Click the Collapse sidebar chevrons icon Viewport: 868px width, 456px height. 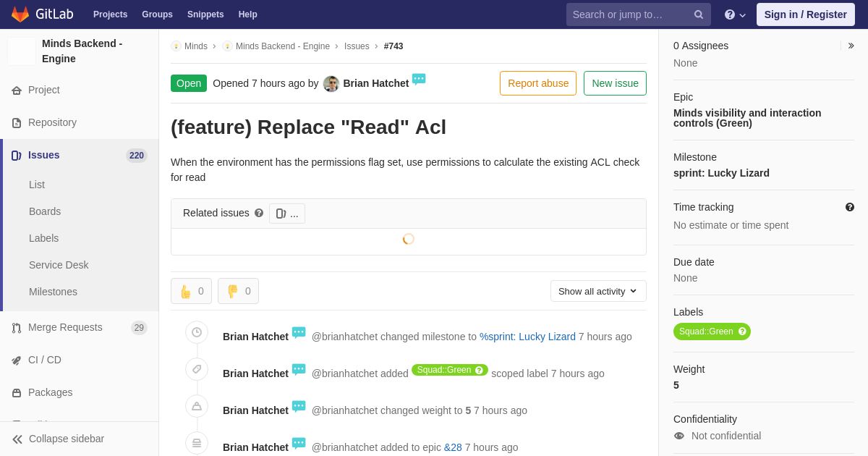[17, 439]
